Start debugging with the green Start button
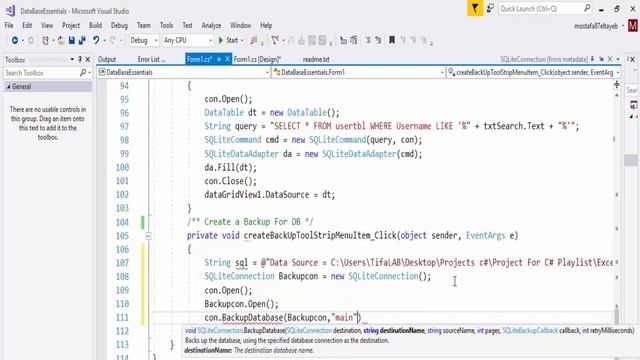The height and width of the screenshot is (360, 640). tap(228, 40)
